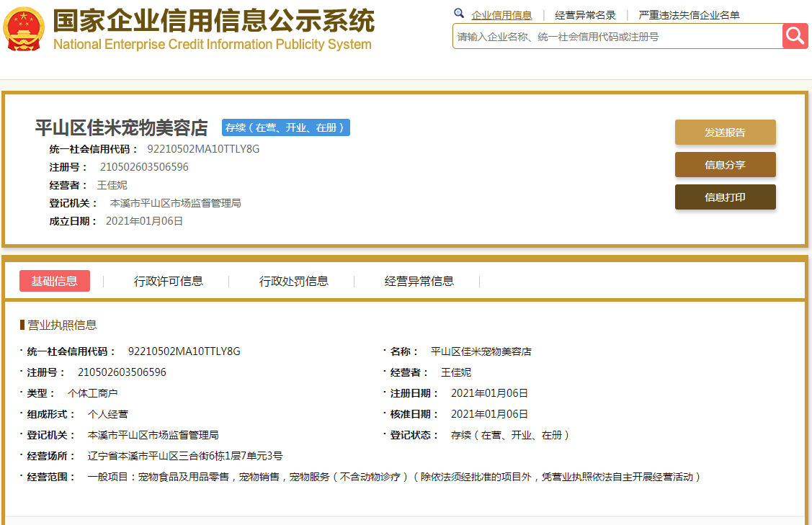This screenshot has height=525, width=812.
Task: Switch to the 经营异常信息 tab
Action: point(419,281)
